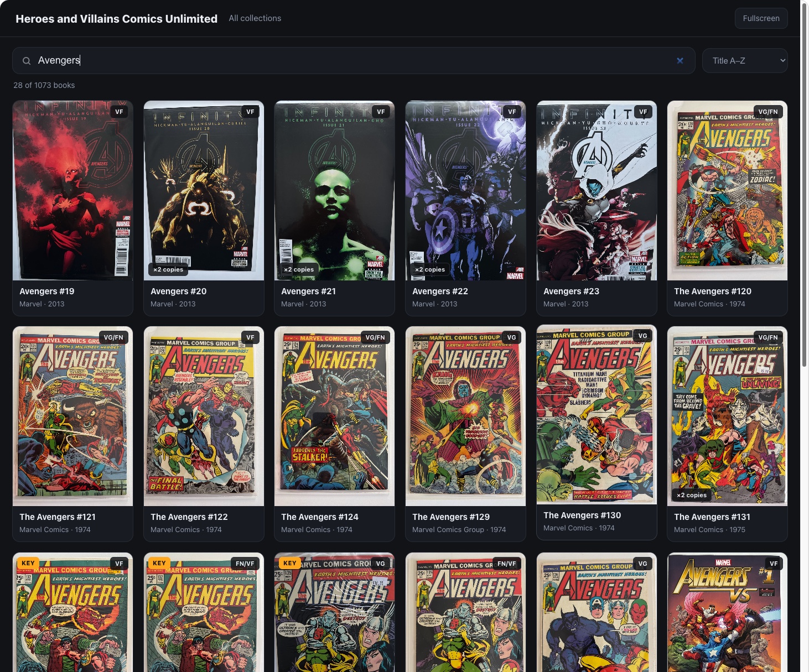Click the VG/FN badge on The Avengers #121
This screenshot has height=672, width=809.
113,337
